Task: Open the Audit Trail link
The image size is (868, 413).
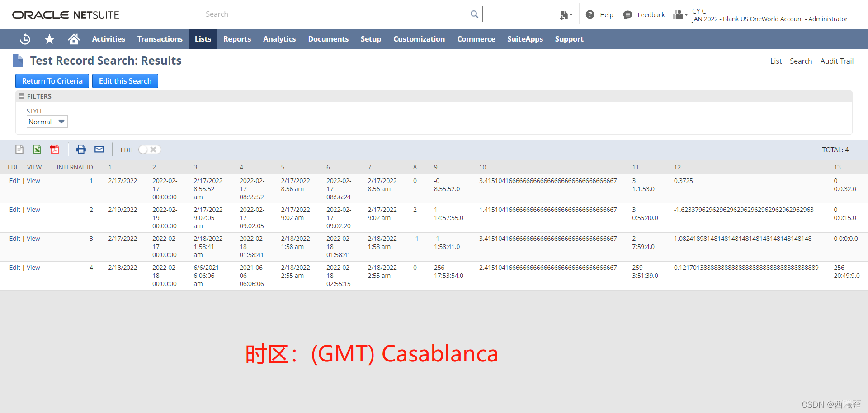Action: pyautogui.click(x=837, y=61)
